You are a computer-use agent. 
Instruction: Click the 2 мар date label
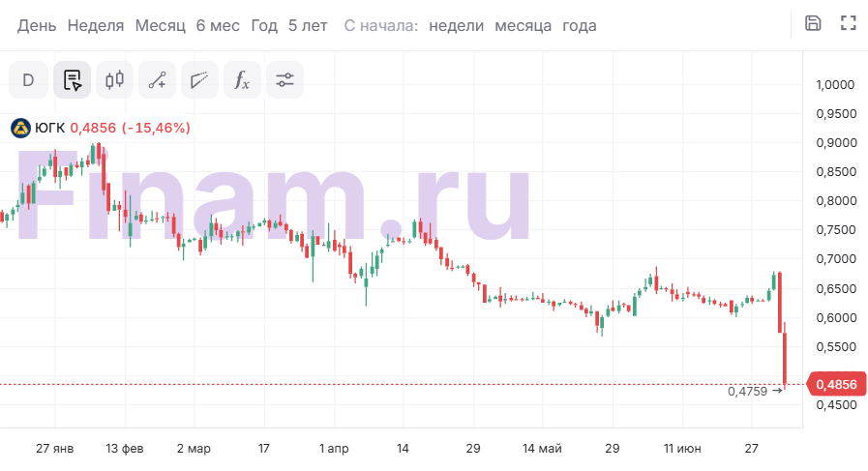point(194,449)
